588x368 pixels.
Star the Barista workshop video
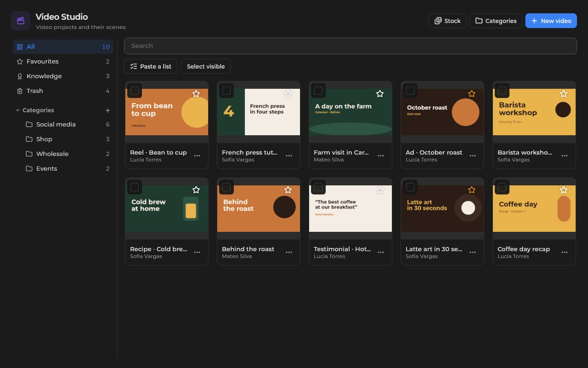564,93
